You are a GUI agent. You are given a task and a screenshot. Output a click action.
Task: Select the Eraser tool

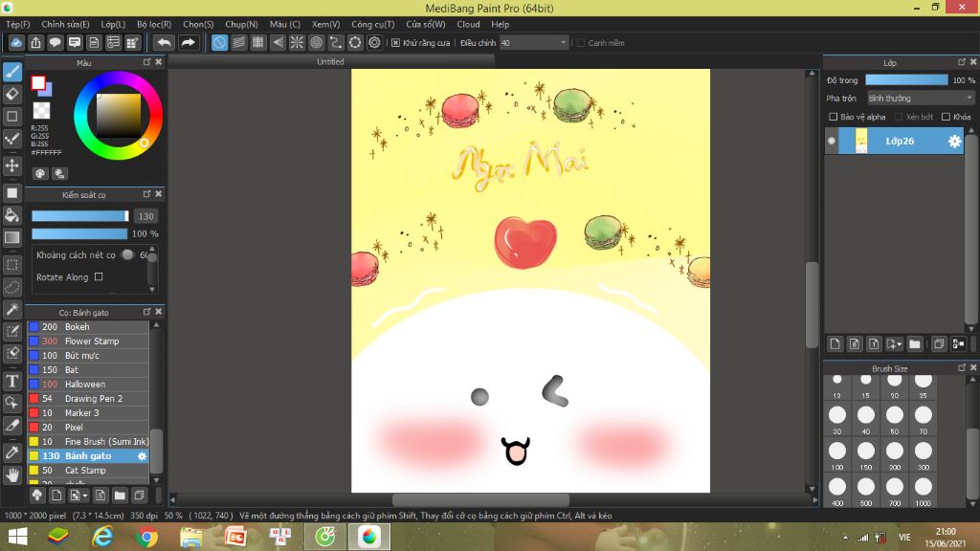tap(11, 95)
